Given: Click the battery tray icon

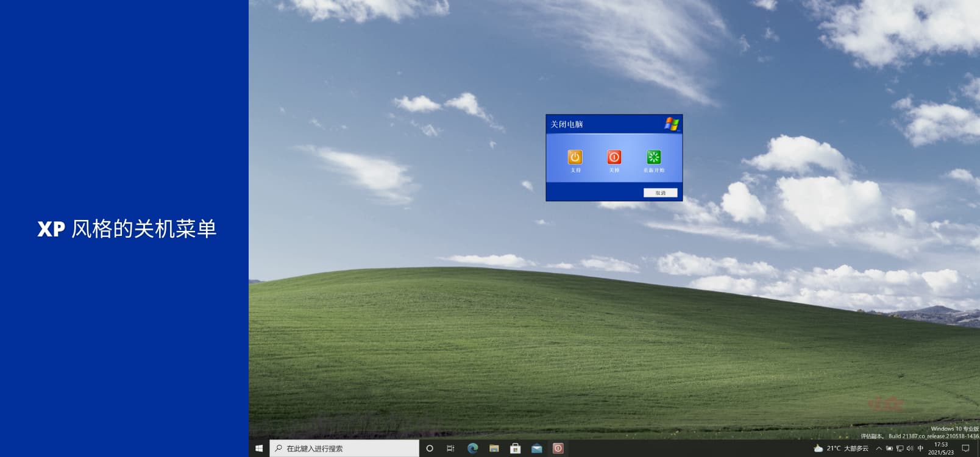Looking at the screenshot, I should coord(889,448).
